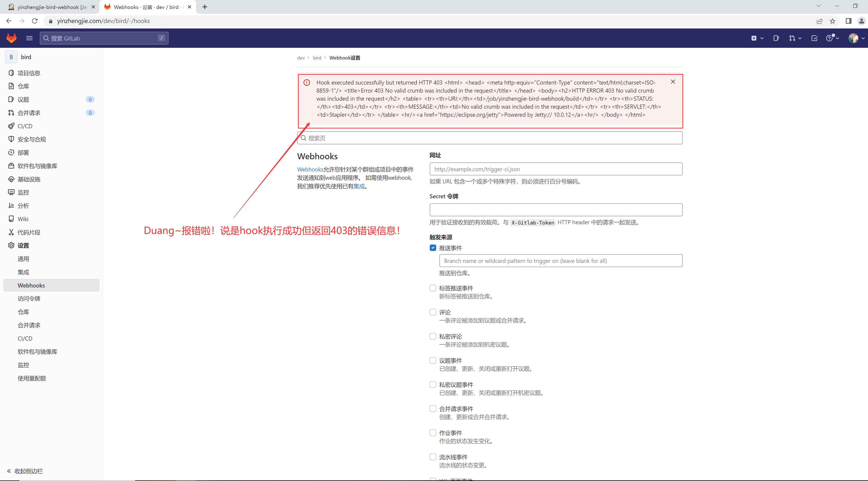Click the 集成 link in description
868x481 pixels.
[359, 186]
